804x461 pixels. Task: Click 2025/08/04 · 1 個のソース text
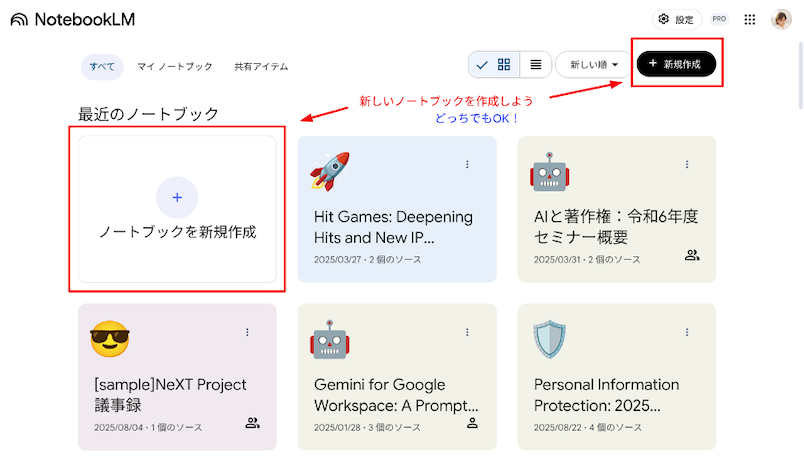[x=148, y=428]
